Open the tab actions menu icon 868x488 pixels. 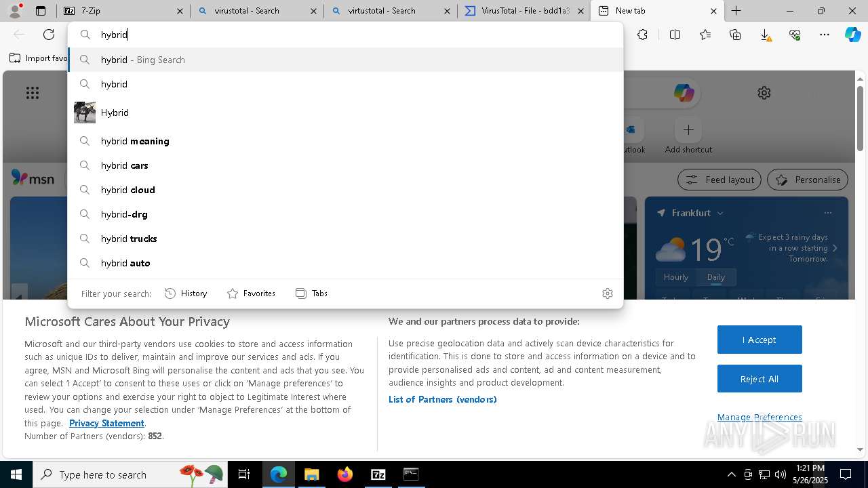point(41,11)
